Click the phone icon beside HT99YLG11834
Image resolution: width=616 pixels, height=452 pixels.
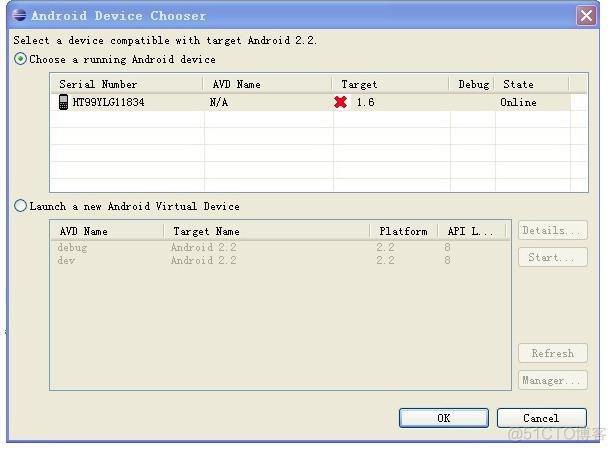tap(63, 102)
